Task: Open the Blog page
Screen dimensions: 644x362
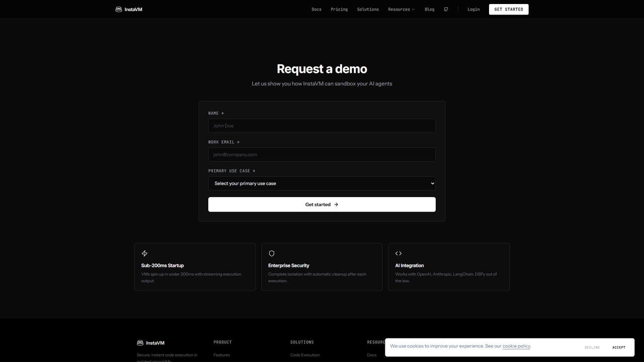Action: tap(430, 9)
